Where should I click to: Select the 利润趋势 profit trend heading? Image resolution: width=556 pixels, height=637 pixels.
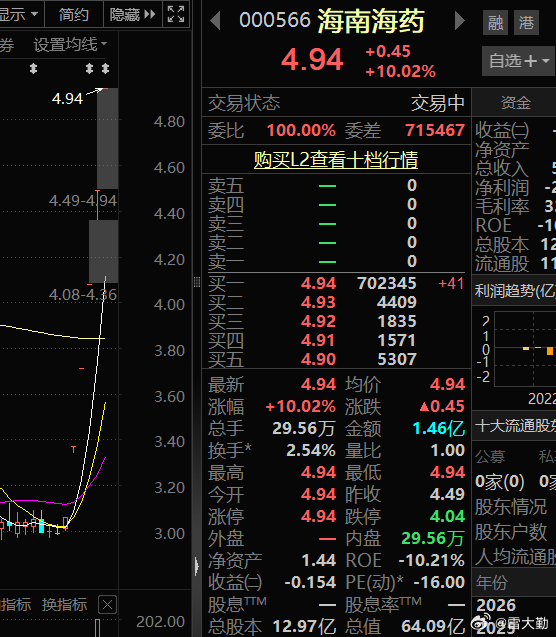tap(515, 290)
